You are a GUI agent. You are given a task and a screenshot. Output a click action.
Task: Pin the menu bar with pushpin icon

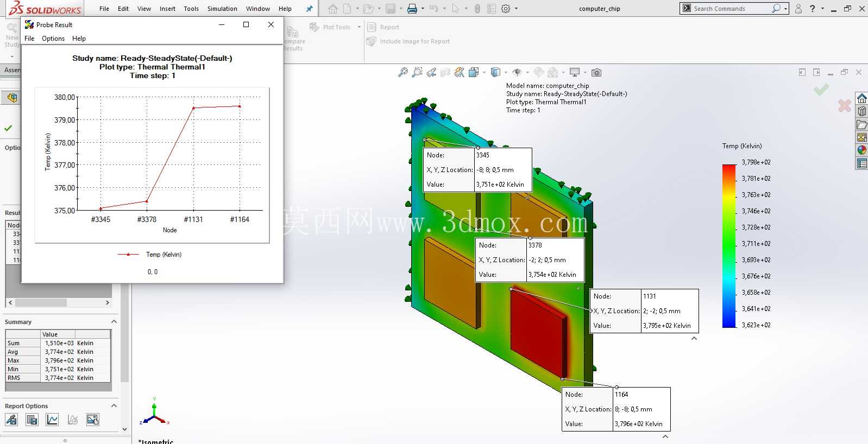click(x=309, y=9)
